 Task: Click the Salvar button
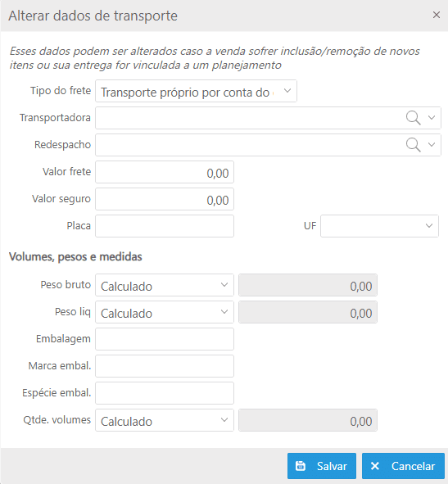click(322, 466)
